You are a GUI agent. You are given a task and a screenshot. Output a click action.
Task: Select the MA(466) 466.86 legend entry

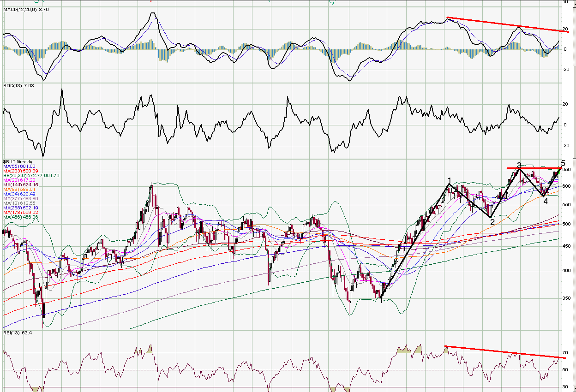21,217
